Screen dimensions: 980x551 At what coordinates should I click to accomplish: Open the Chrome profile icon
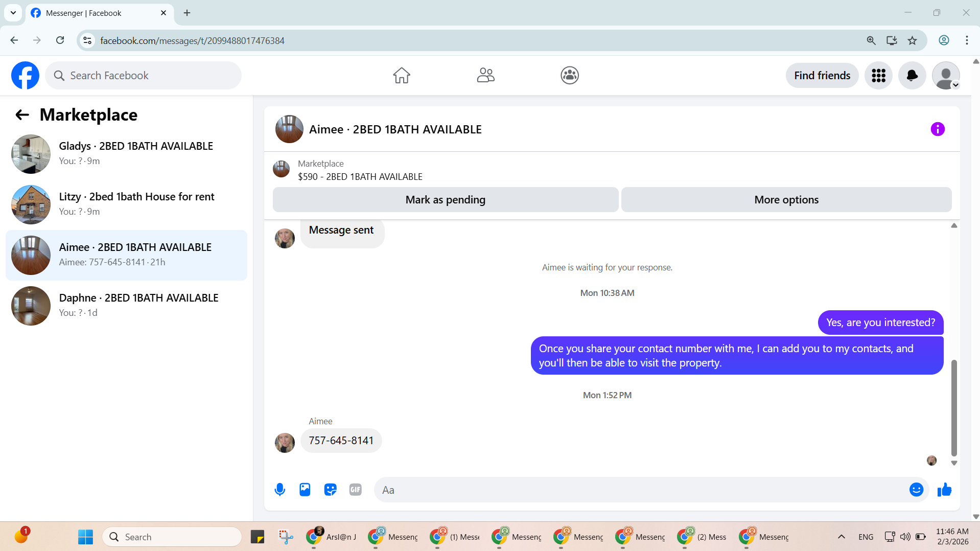click(944, 40)
